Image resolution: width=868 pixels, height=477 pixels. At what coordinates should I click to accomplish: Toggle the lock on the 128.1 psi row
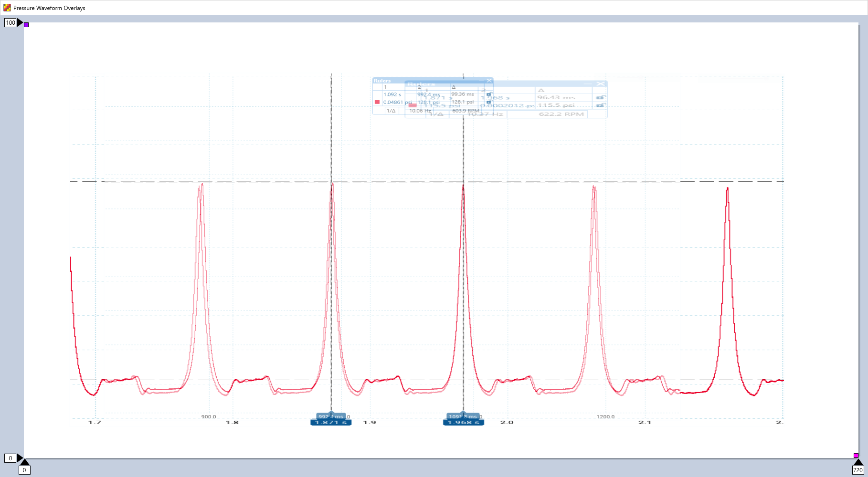[489, 102]
